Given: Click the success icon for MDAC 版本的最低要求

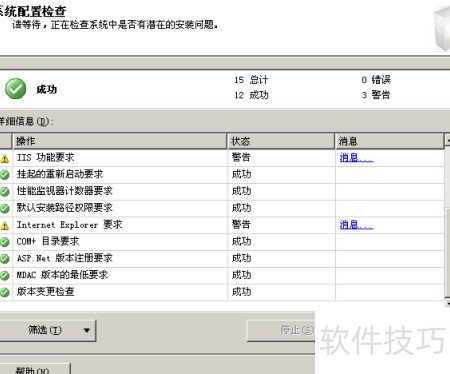Looking at the screenshot, I should pyautogui.click(x=4, y=275).
